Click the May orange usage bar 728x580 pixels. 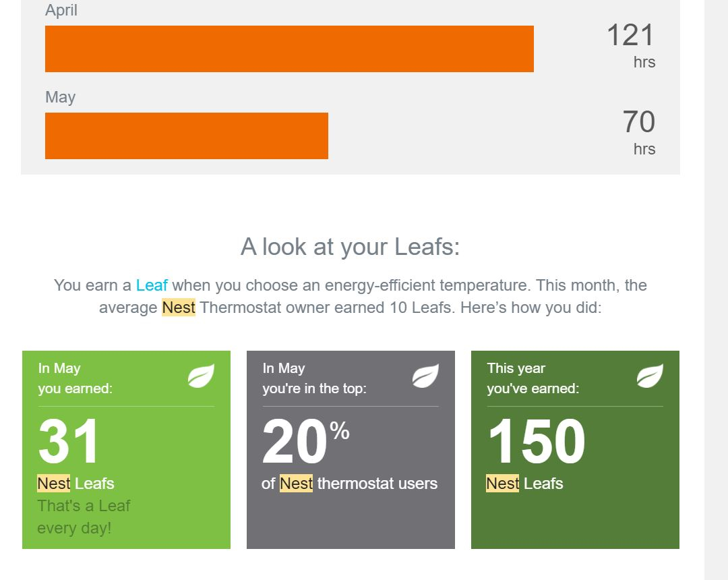[187, 136]
